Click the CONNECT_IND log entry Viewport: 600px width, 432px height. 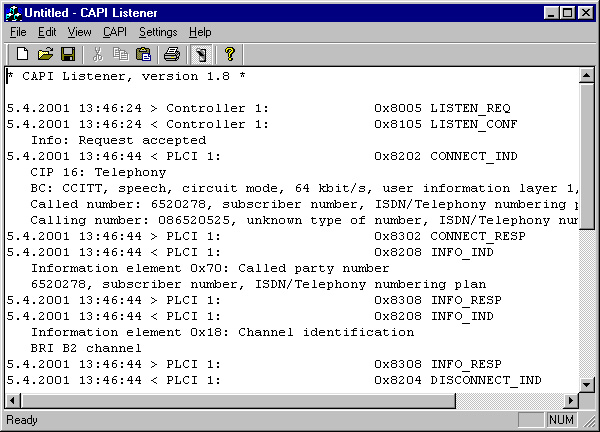pyautogui.click(x=262, y=156)
